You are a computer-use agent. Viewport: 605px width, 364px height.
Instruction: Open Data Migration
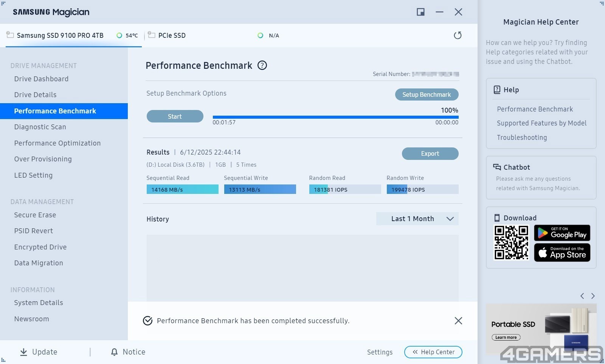[x=39, y=263]
